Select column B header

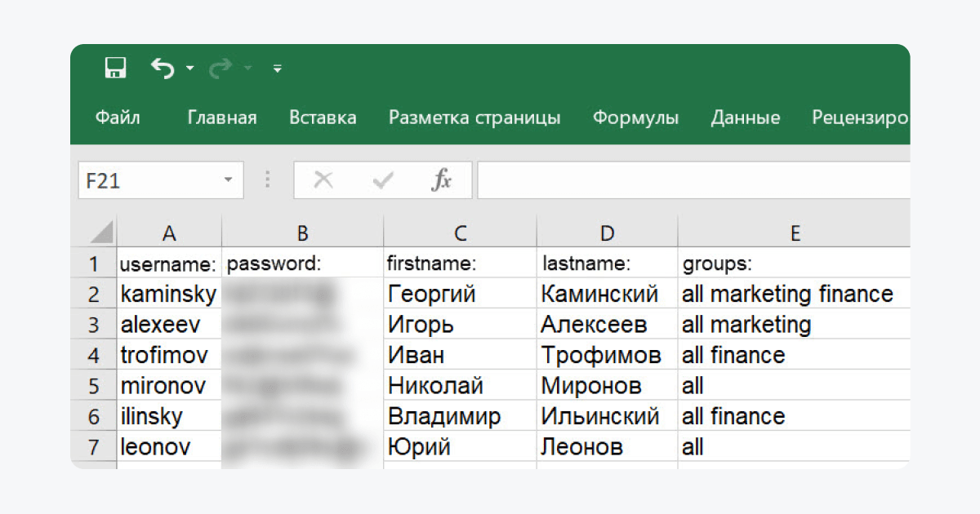[x=302, y=233]
